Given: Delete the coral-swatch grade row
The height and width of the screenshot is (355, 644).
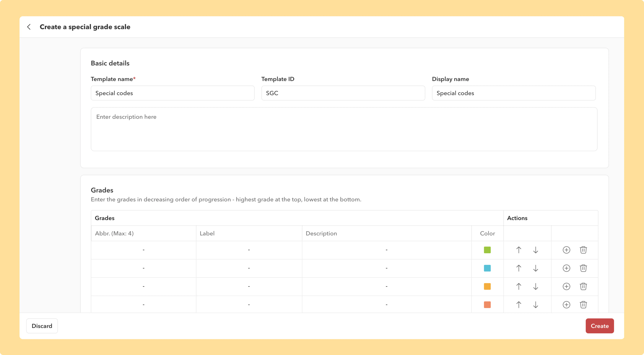Looking at the screenshot, I should click(x=583, y=305).
